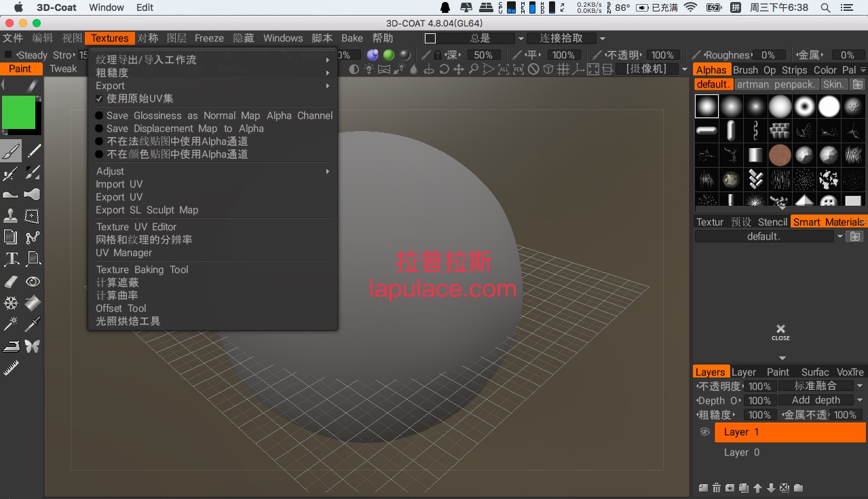The image size is (868, 499).
Task: Open the 对称 menu
Action: (x=147, y=38)
